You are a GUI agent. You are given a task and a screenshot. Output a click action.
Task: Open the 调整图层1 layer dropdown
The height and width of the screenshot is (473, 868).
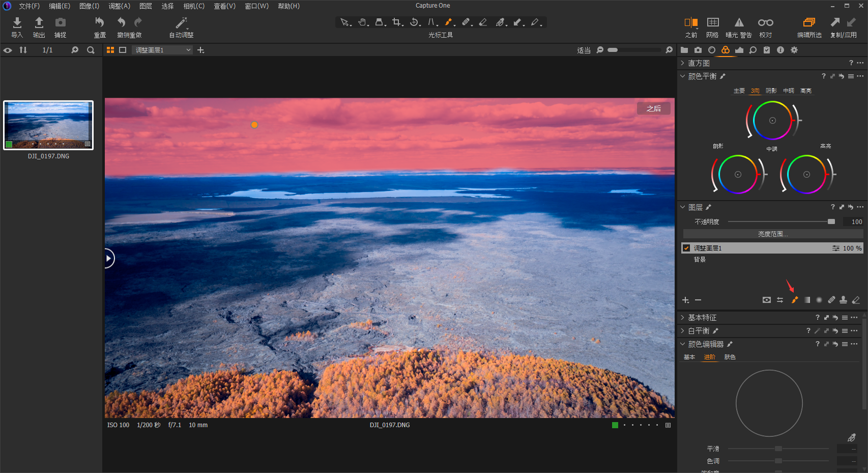[x=162, y=50]
